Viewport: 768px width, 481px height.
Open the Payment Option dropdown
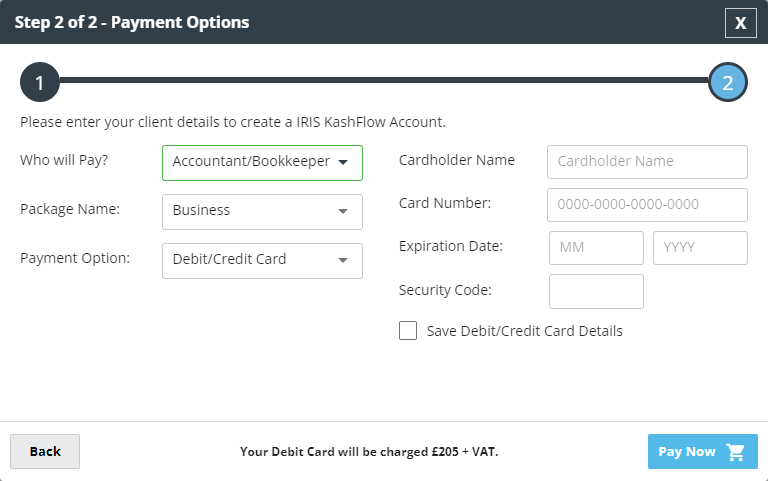pyautogui.click(x=263, y=261)
